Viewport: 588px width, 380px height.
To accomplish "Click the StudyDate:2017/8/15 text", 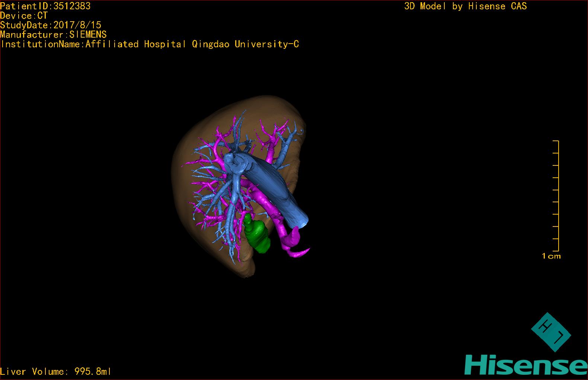I will pos(51,25).
